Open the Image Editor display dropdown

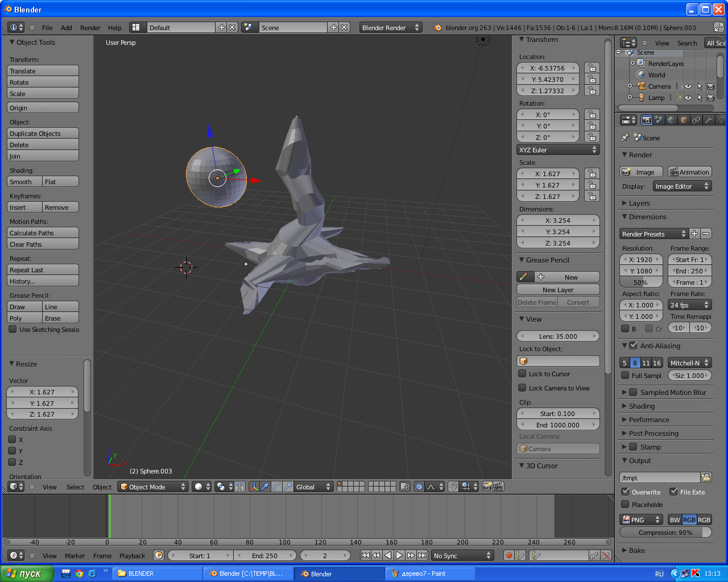[x=682, y=186]
